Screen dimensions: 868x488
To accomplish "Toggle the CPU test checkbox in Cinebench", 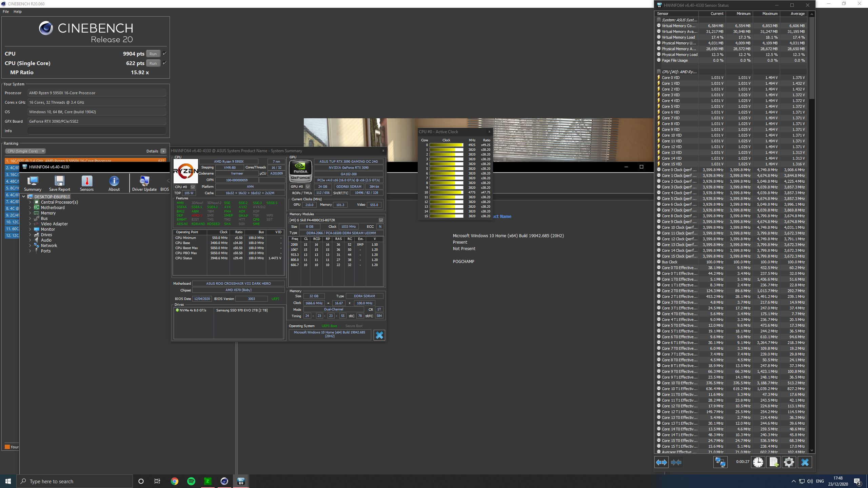I will pos(165,54).
